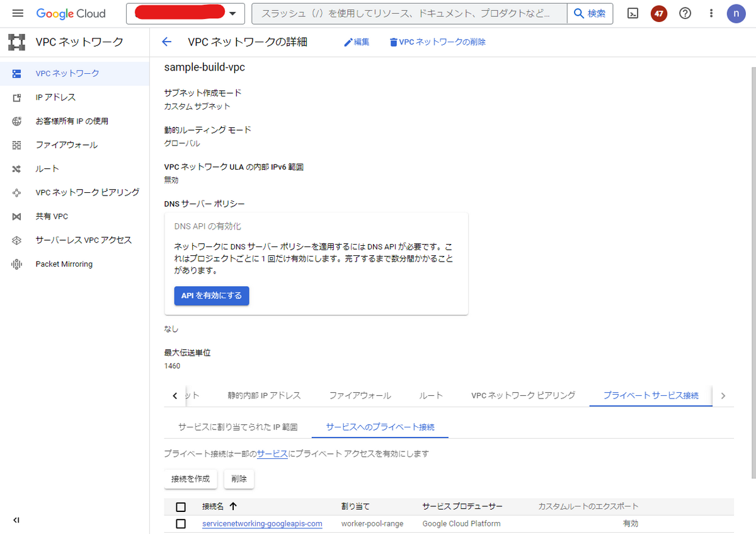
Task: Open the user account avatar
Action: click(x=736, y=13)
